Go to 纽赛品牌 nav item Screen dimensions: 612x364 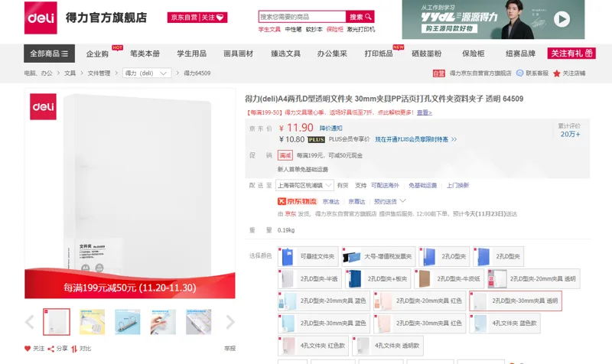pos(520,54)
